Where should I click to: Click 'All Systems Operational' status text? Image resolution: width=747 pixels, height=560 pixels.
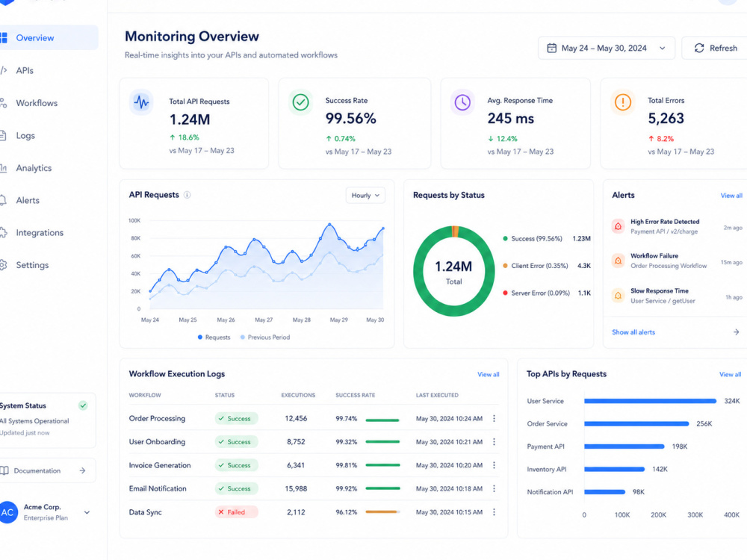[34, 421]
